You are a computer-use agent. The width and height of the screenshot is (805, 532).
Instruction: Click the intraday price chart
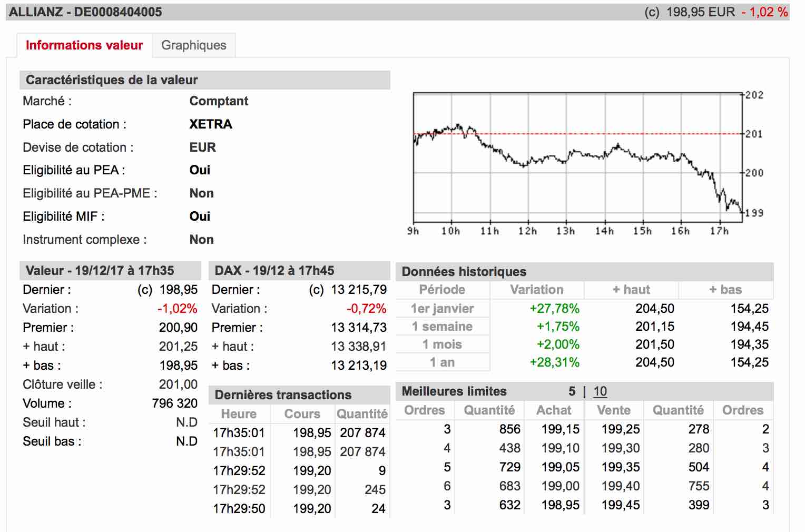[x=578, y=157]
